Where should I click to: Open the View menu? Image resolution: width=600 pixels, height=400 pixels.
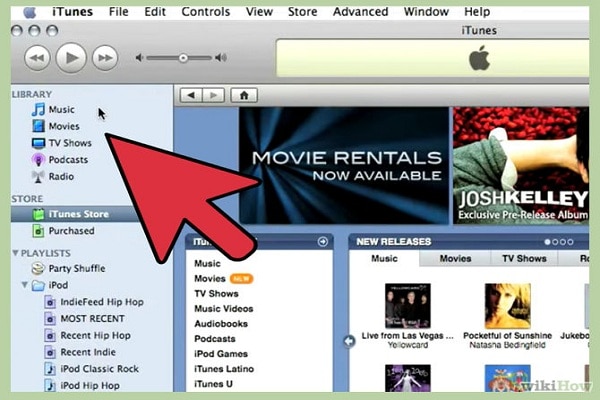[259, 12]
